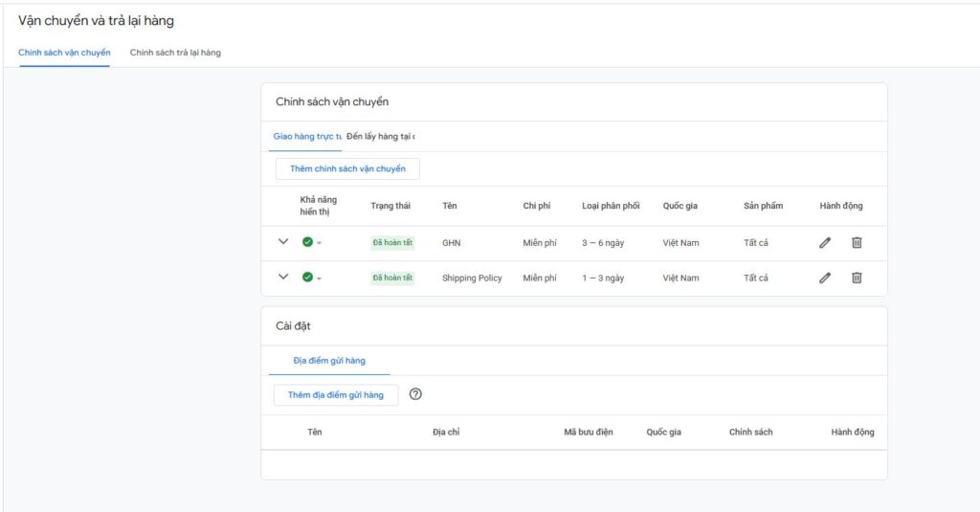
Task: Click the Trạng thái column header
Action: pyautogui.click(x=390, y=206)
